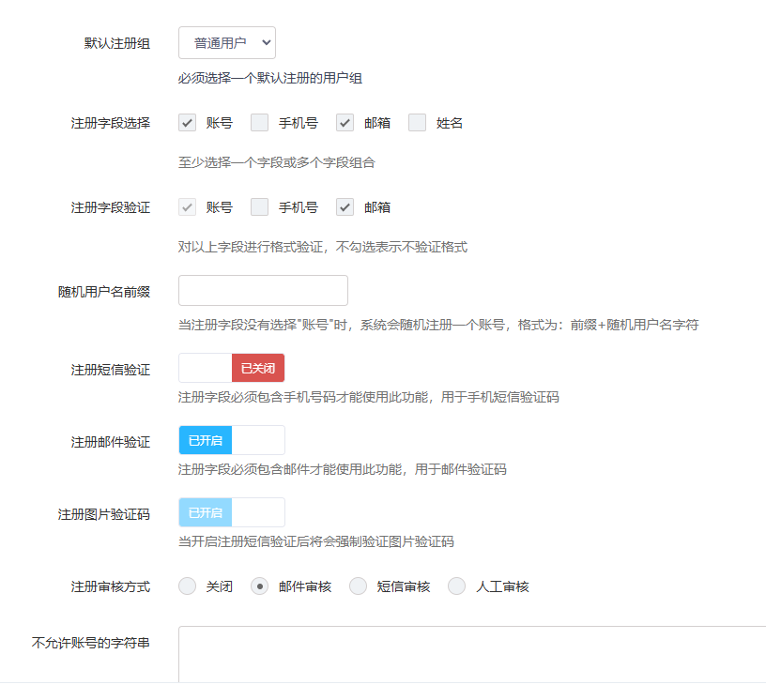
Task: Open the 默认注册组 dropdown showing 普通用户
Action: click(226, 43)
